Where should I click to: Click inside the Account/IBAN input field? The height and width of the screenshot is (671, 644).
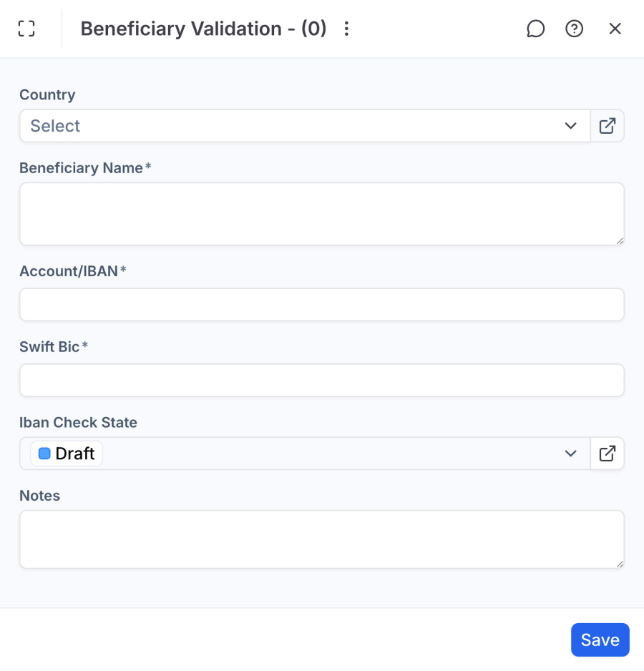pos(322,304)
